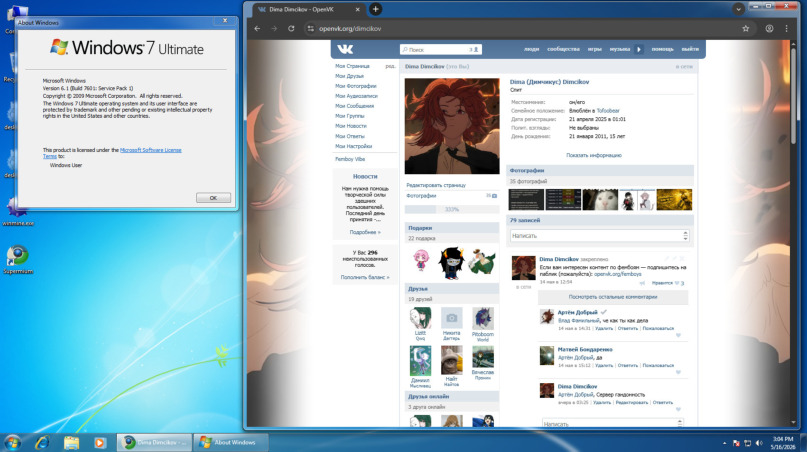Click Редактировать страницу under the avatar

click(x=436, y=185)
